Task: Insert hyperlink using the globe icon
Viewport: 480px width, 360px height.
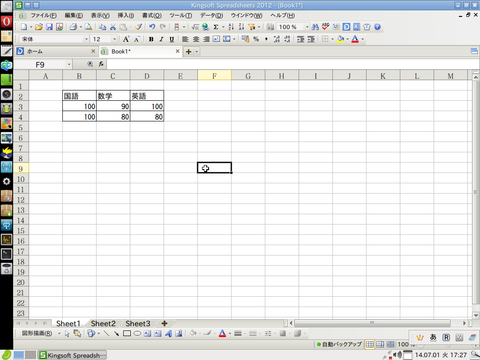Action: click(x=206, y=27)
